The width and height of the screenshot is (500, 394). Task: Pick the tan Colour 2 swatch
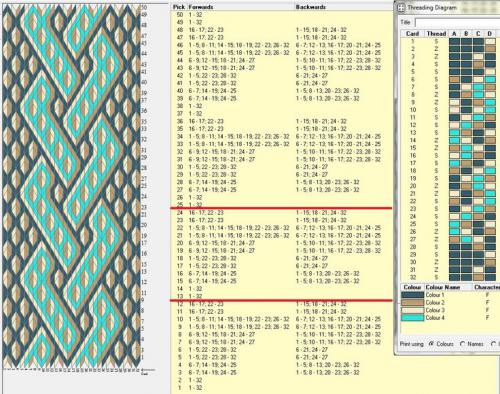[x=412, y=303]
